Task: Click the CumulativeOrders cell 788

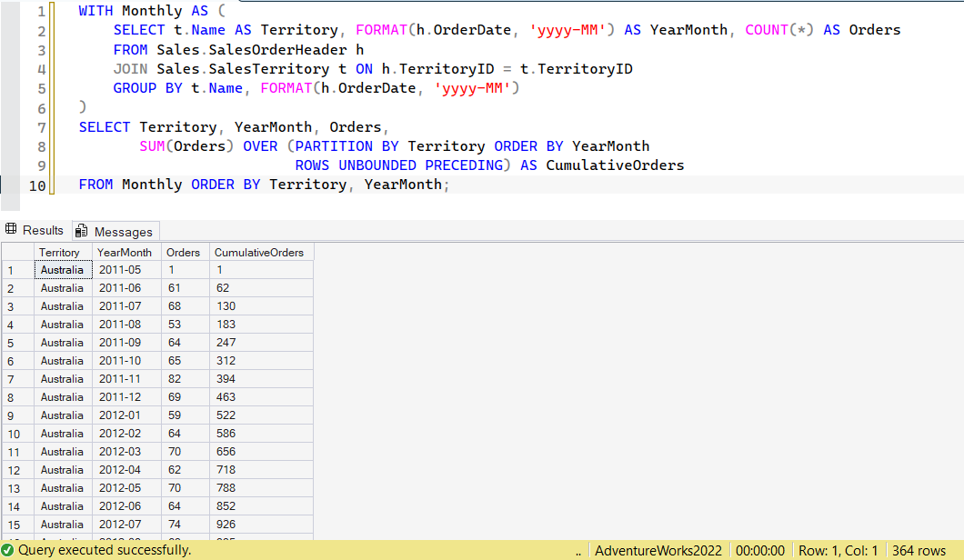Action: pos(261,488)
